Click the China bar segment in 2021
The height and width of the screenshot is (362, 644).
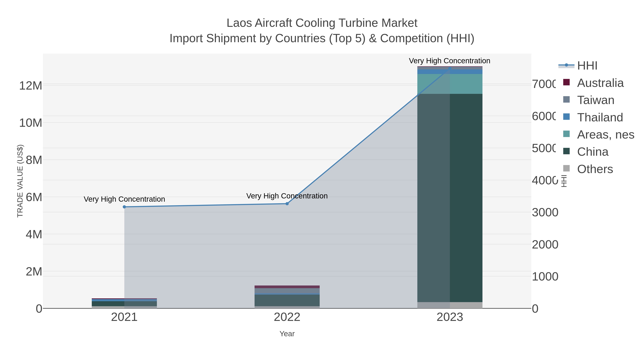124,304
